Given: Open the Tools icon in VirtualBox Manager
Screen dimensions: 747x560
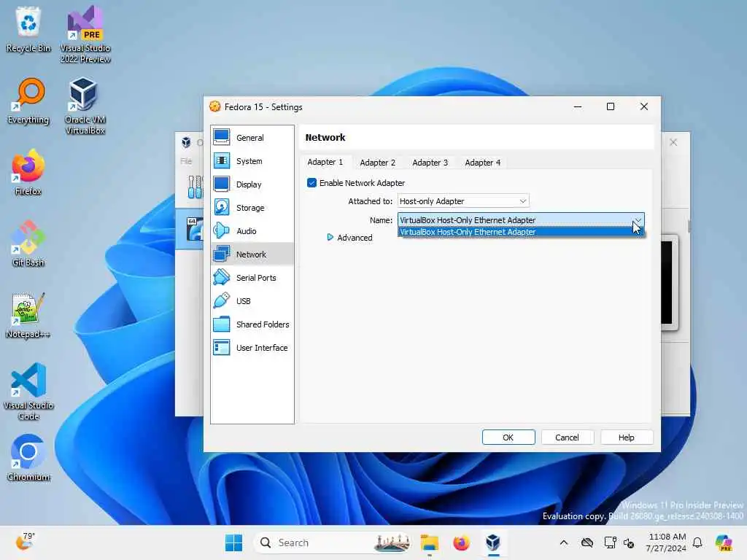Looking at the screenshot, I should tap(195, 187).
